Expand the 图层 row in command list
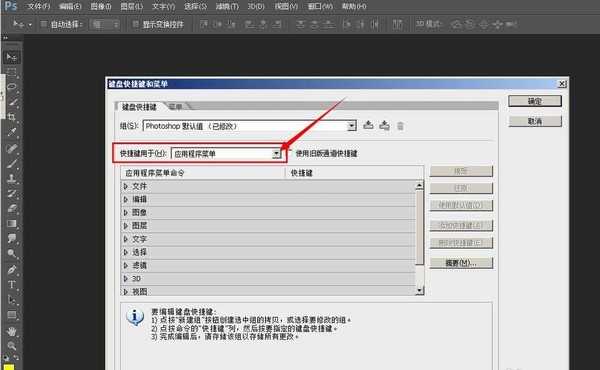Viewport: 600px width, 370px height. (x=126, y=226)
